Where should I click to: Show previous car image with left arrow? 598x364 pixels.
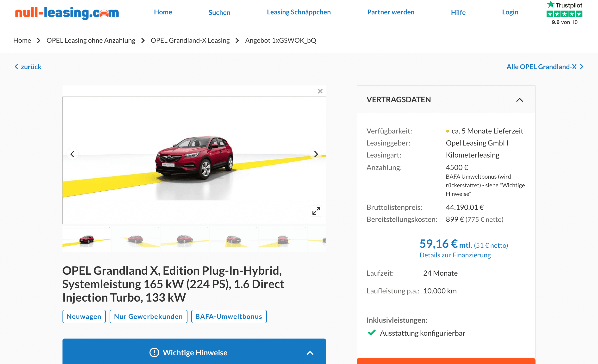point(72,154)
